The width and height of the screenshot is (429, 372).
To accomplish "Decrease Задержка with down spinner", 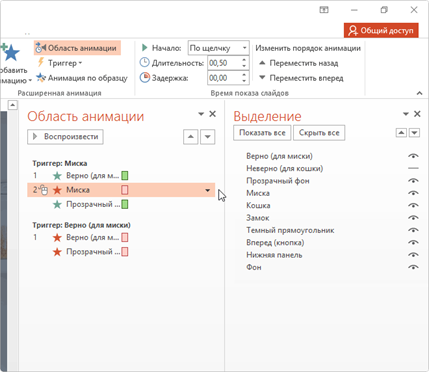I will pos(244,81).
